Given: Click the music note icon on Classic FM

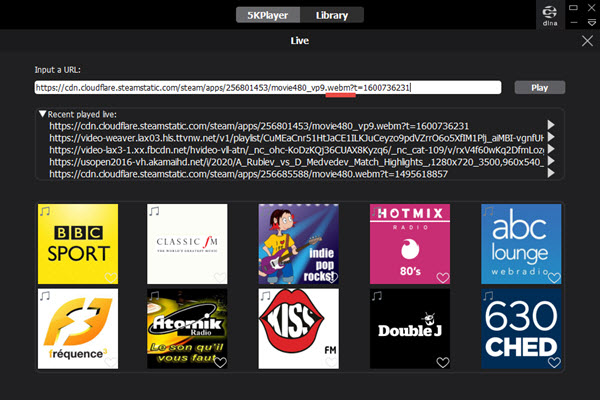Looking at the screenshot, I should tap(154, 211).
